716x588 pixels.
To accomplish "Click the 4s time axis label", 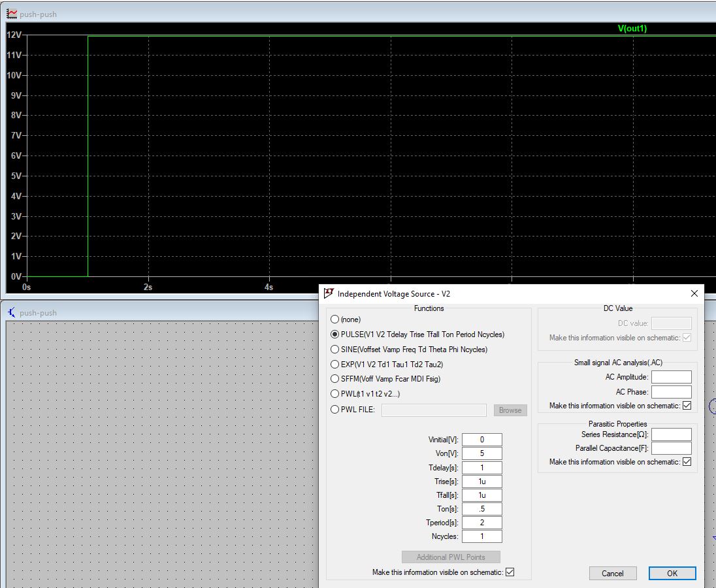I will click(x=268, y=287).
